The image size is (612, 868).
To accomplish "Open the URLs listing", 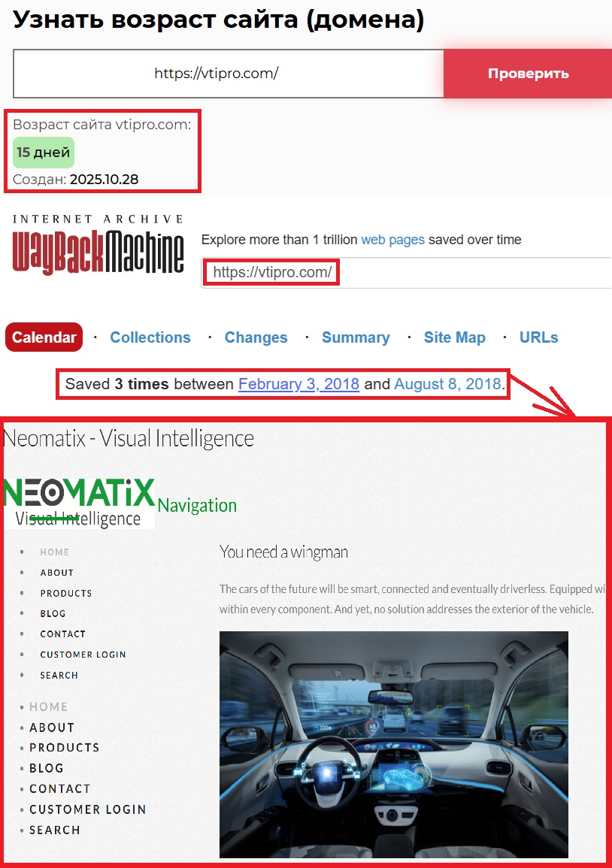I will [x=538, y=337].
